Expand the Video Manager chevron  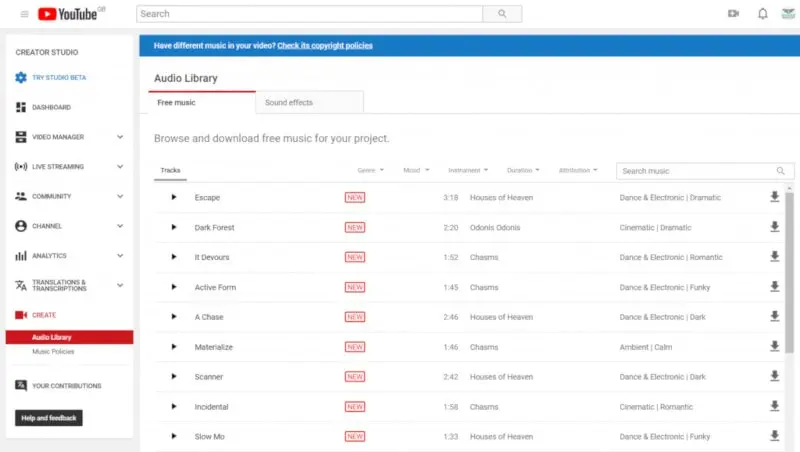pos(120,137)
